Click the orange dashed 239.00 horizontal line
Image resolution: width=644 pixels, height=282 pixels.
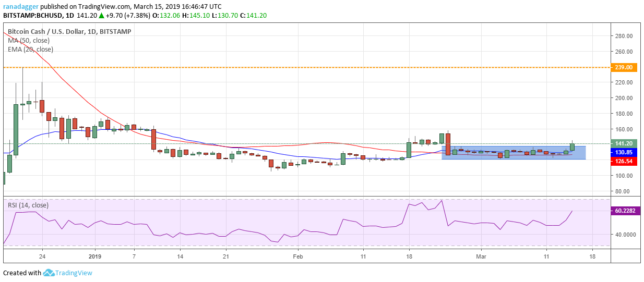pyautogui.click(x=306, y=67)
